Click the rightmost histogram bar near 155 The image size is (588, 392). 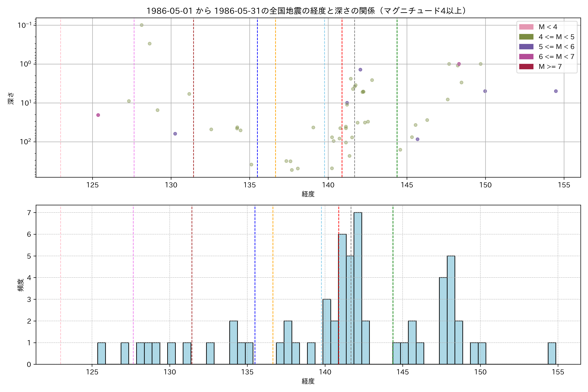pyautogui.click(x=552, y=353)
